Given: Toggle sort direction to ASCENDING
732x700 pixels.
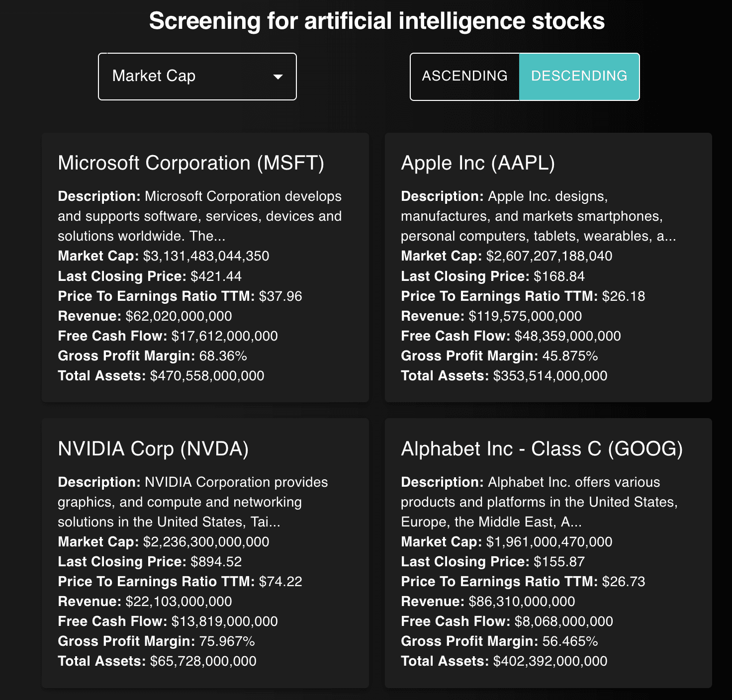Looking at the screenshot, I should tap(464, 76).
